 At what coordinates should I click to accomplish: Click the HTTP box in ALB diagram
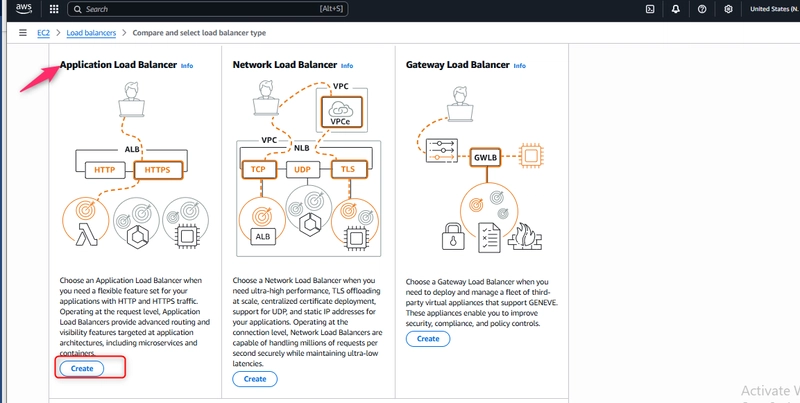pos(105,170)
